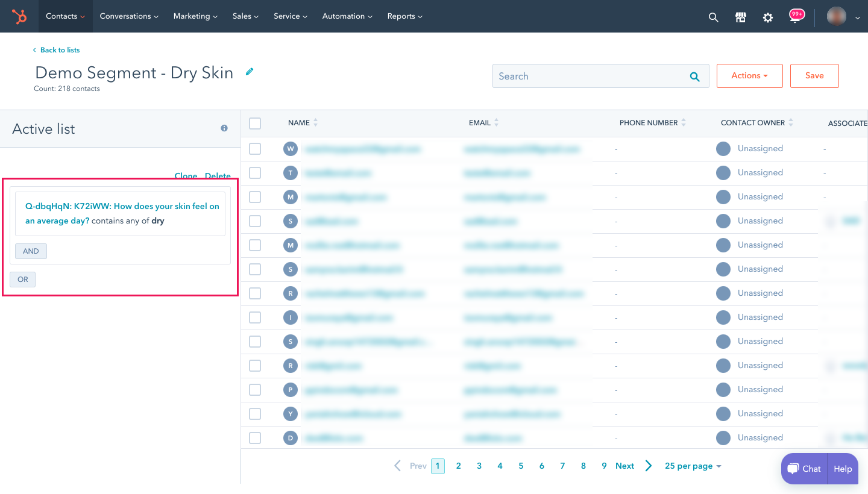
Task: Click the Clone filter group link
Action: pos(186,176)
